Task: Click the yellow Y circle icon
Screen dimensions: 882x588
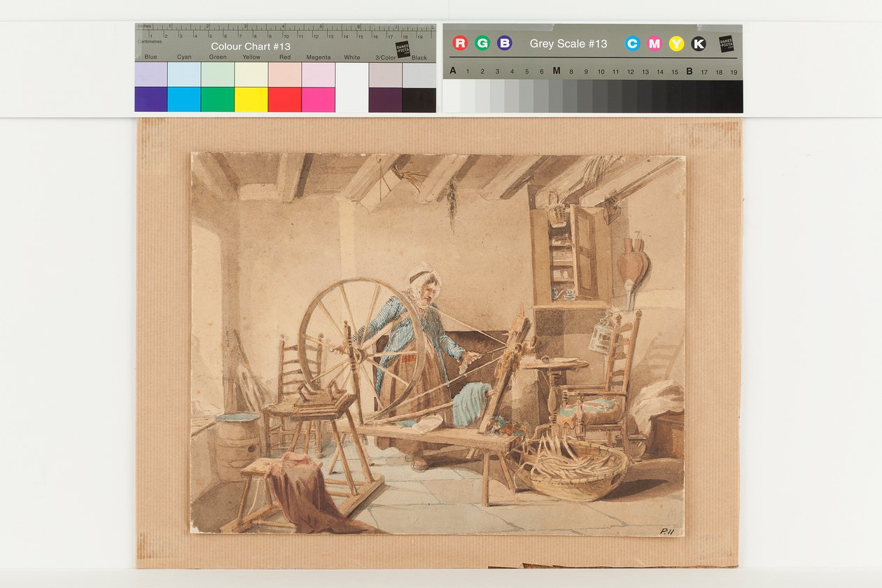Action: 676,44
